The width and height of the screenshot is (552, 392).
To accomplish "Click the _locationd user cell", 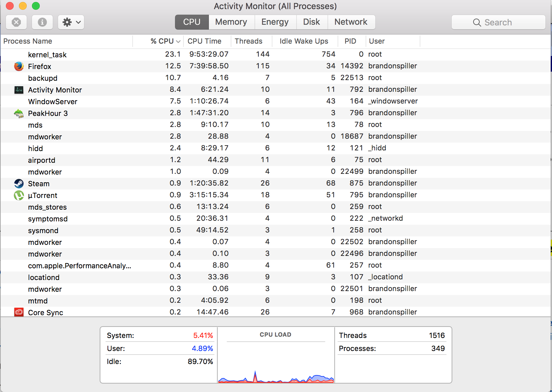I will coord(385,277).
